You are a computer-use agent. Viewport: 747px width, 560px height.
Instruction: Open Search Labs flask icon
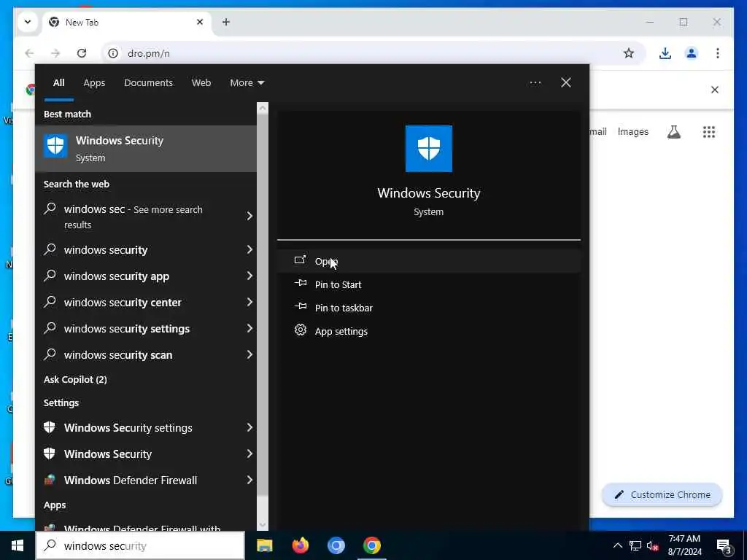pos(673,132)
